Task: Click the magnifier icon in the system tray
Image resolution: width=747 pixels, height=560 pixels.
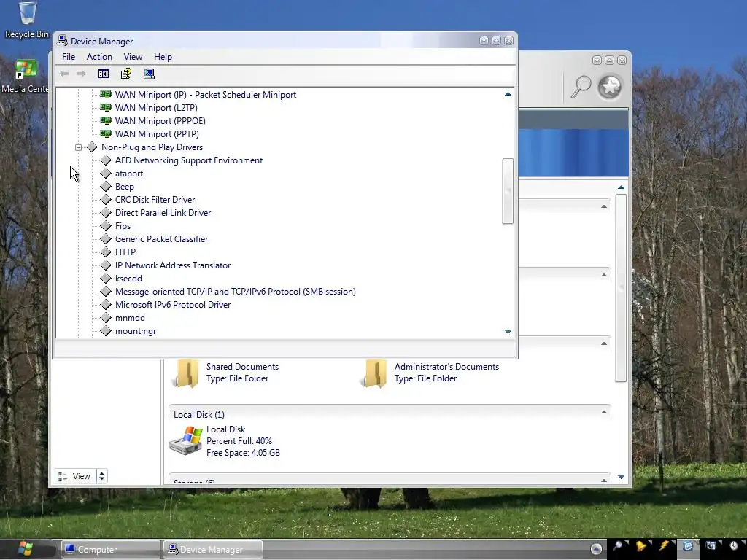Action: tap(617, 545)
